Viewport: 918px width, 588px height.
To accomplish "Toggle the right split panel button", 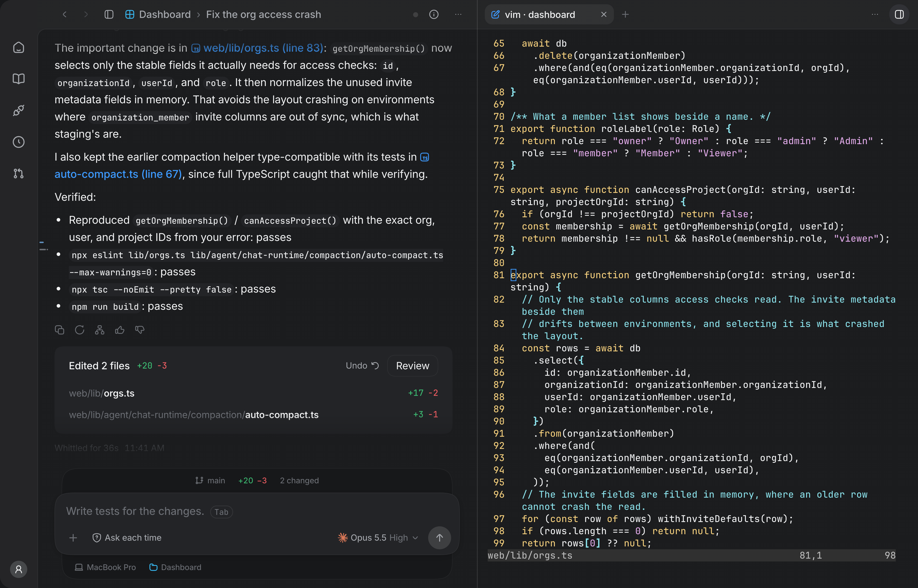I will click(899, 15).
